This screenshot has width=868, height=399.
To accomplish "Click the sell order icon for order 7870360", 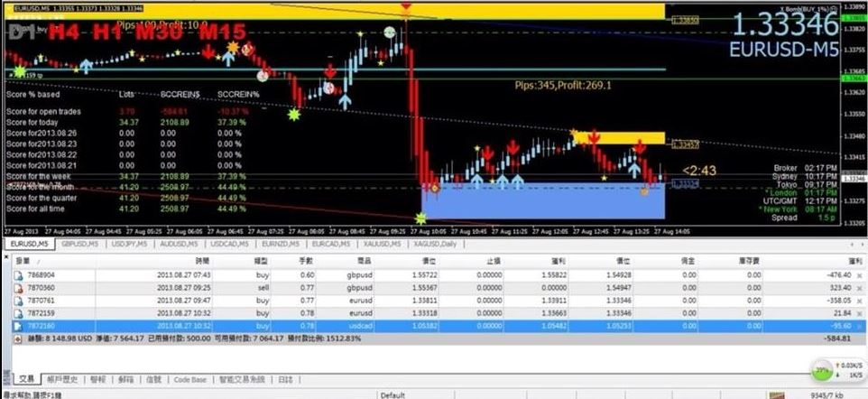I will [18, 287].
